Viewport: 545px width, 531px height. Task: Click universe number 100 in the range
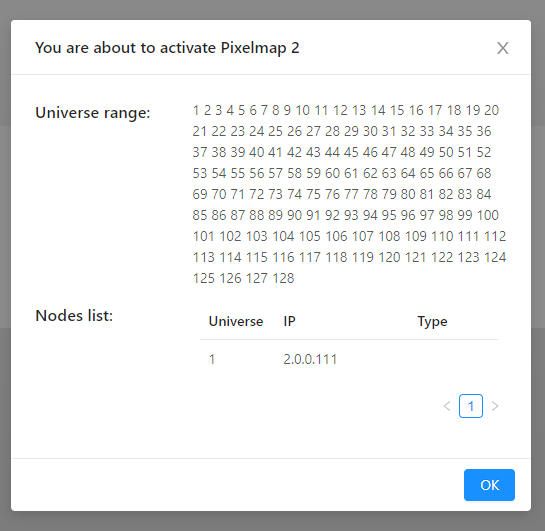488,215
